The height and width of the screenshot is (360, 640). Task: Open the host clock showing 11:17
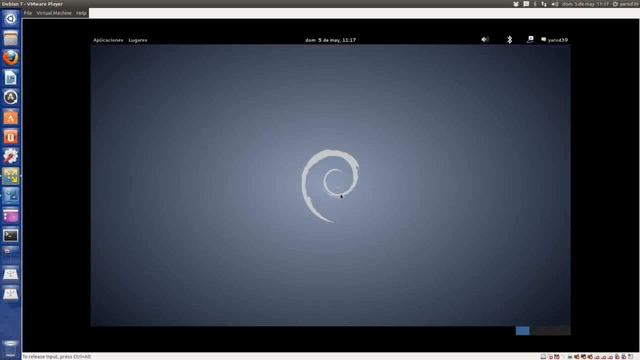point(585,4)
